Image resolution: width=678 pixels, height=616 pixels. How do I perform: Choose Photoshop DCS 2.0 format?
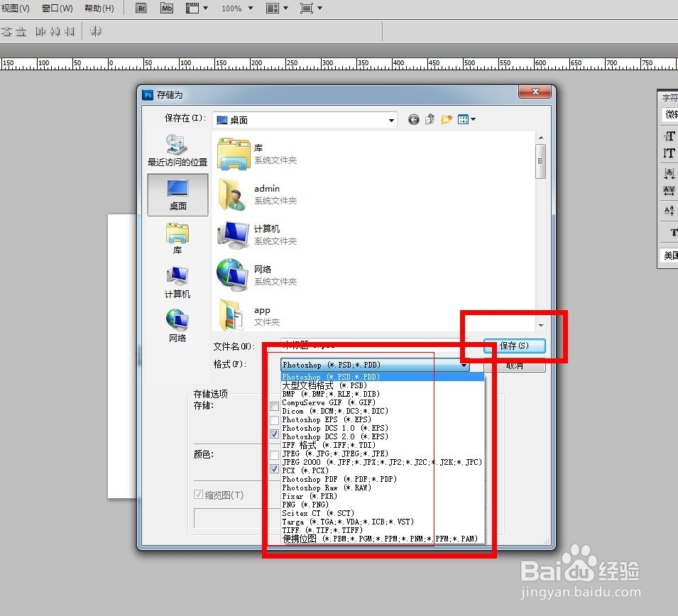[x=382, y=436]
